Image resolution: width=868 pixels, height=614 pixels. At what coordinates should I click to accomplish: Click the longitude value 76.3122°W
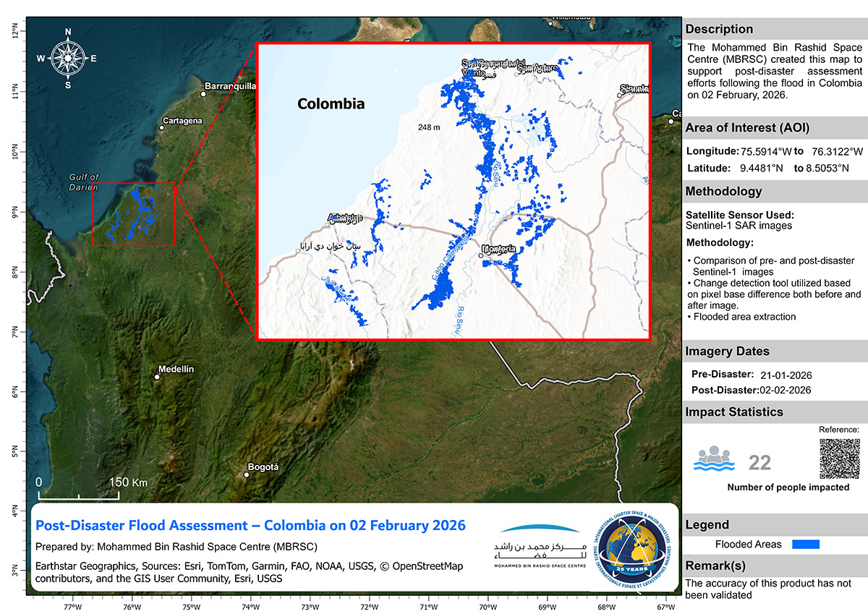click(x=838, y=152)
